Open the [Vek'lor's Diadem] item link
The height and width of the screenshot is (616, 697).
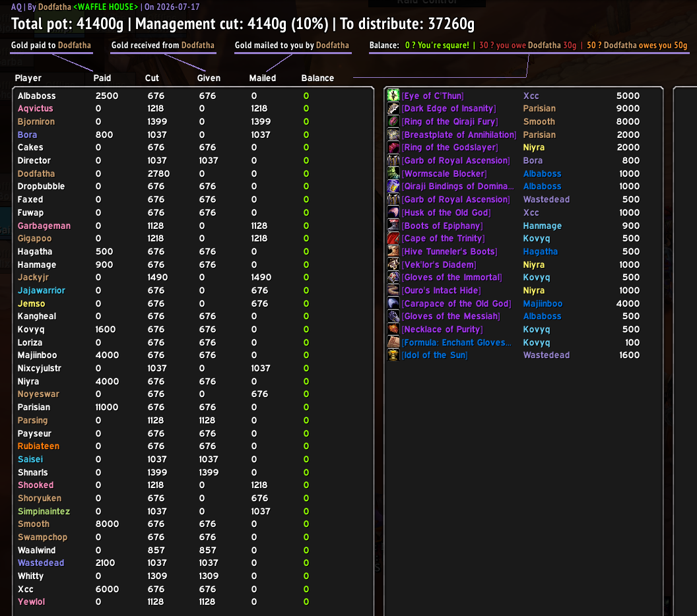439,264
